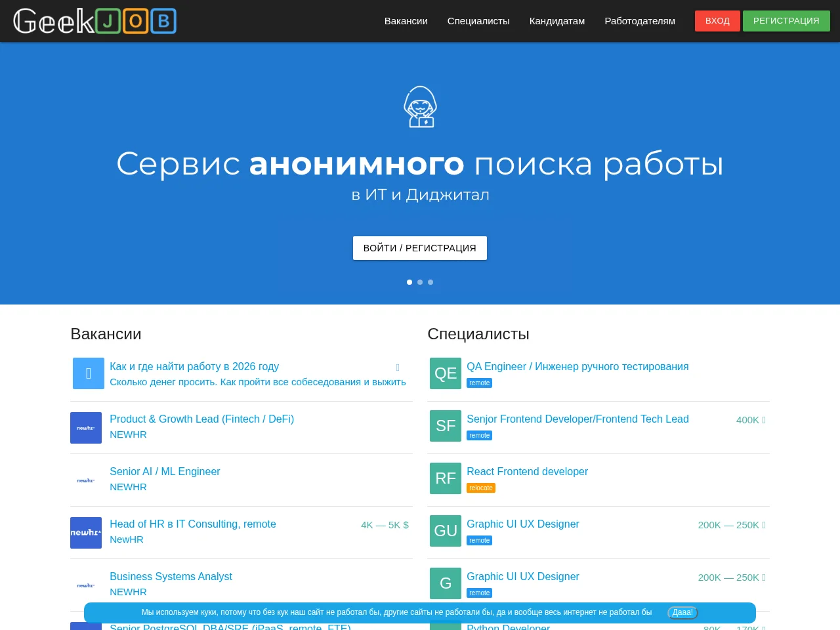840x630 pixels.
Task: Click NEWHR logo beside Product & Growth Lead
Action: [x=86, y=428]
